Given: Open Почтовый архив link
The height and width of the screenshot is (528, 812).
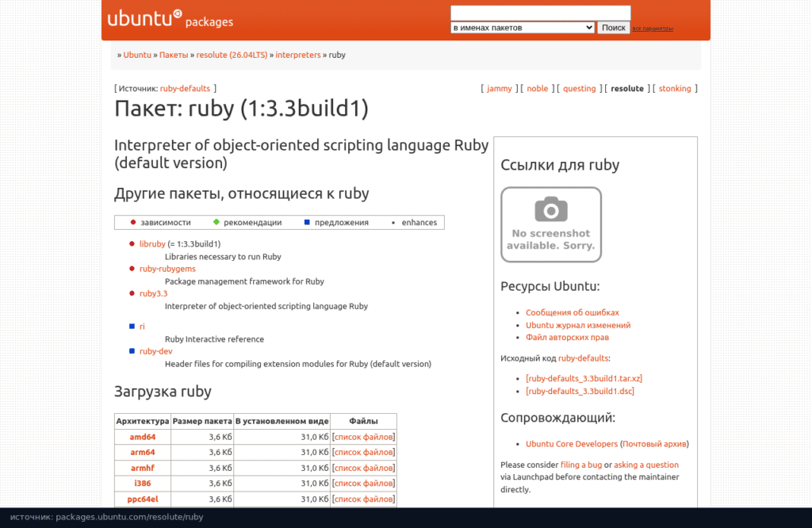Looking at the screenshot, I should coord(654,444).
